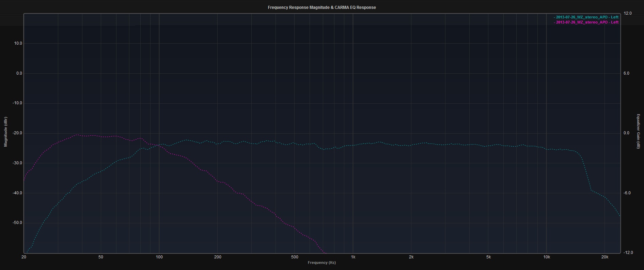The image size is (644, 270).
Task: Click the 10.0 magnitude axis tick label
Action: pos(17,43)
